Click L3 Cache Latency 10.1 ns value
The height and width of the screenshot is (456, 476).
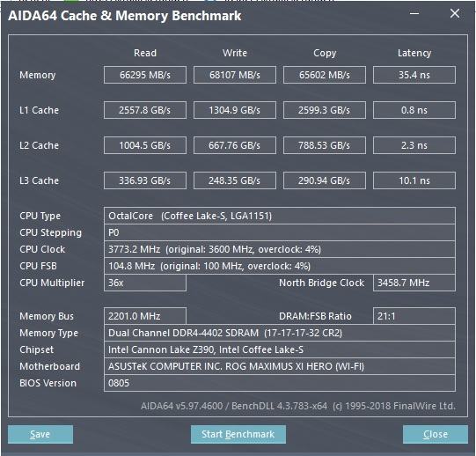[x=414, y=180]
